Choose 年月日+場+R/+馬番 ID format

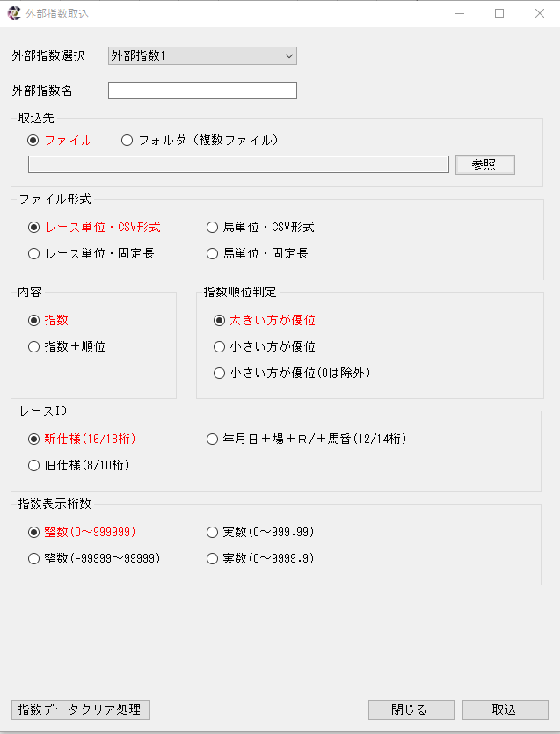tap(212, 439)
